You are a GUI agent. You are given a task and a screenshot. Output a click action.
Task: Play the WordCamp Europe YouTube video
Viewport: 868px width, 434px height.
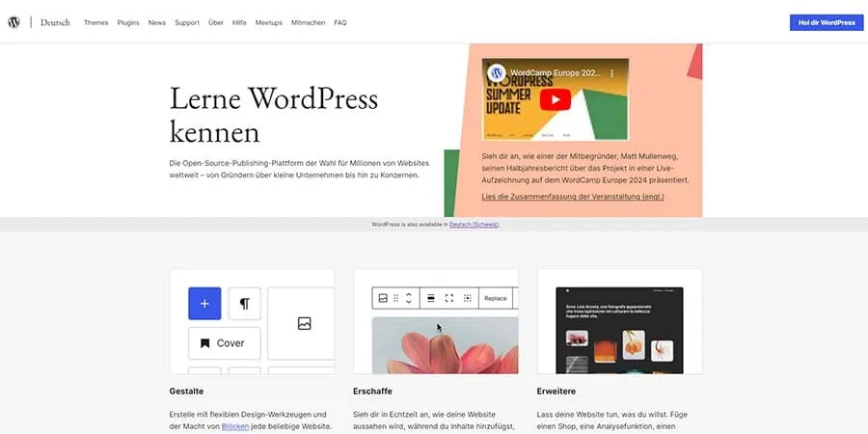[556, 99]
